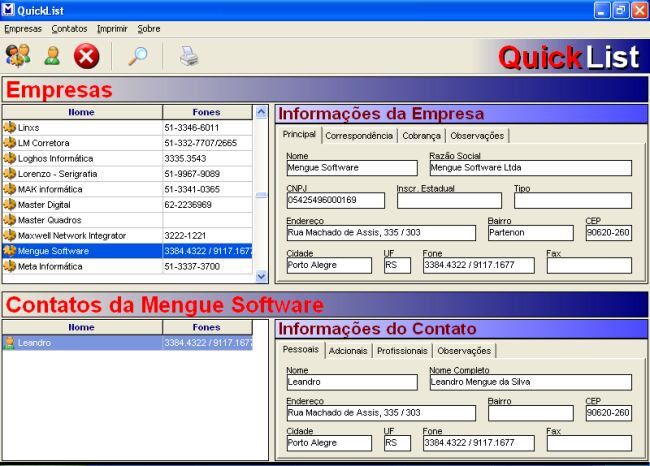This screenshot has width=650, height=466.
Task: Click contact Fone field
Action: pyautogui.click(x=478, y=443)
